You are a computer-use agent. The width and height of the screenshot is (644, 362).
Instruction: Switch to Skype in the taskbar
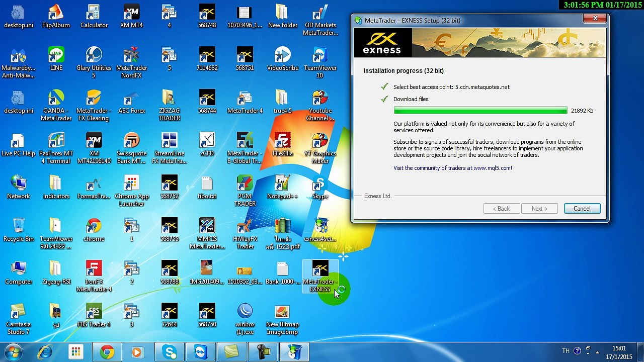pyautogui.click(x=169, y=352)
